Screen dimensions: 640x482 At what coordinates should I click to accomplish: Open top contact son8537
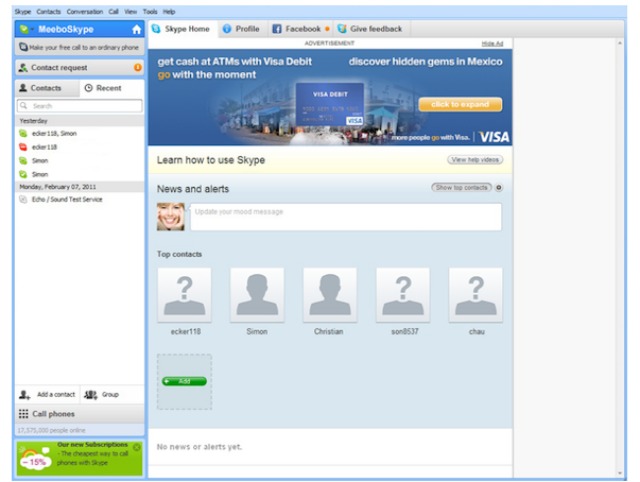(403, 295)
